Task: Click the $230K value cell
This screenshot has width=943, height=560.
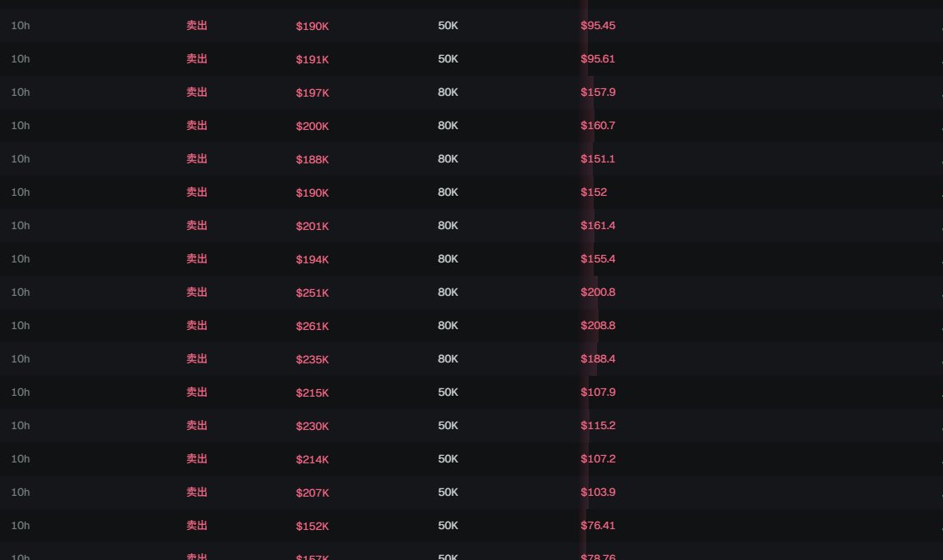Action: [x=313, y=426]
